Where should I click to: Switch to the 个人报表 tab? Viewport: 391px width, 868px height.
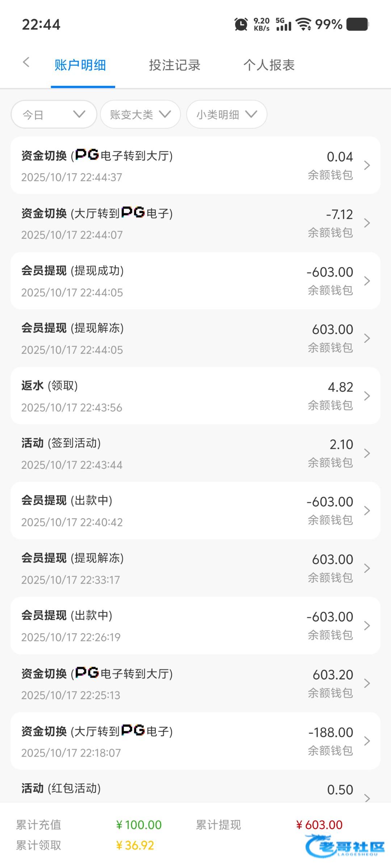pos(269,65)
